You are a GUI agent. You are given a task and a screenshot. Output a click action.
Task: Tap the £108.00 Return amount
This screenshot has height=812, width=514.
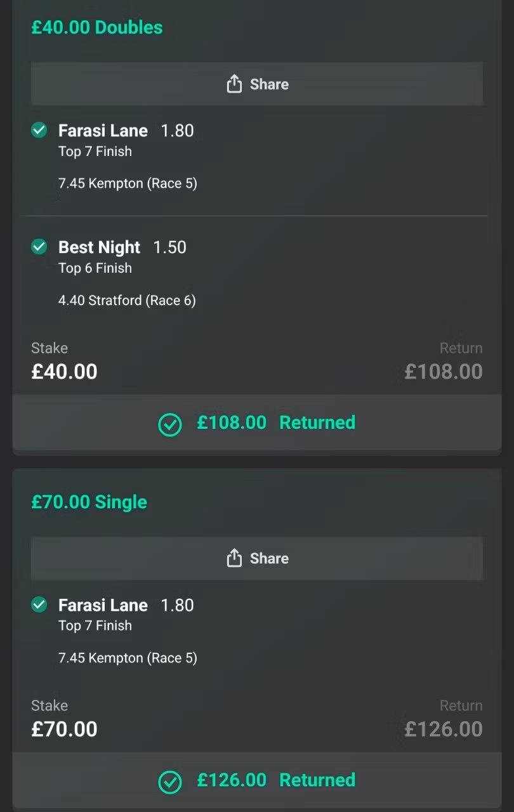point(444,372)
